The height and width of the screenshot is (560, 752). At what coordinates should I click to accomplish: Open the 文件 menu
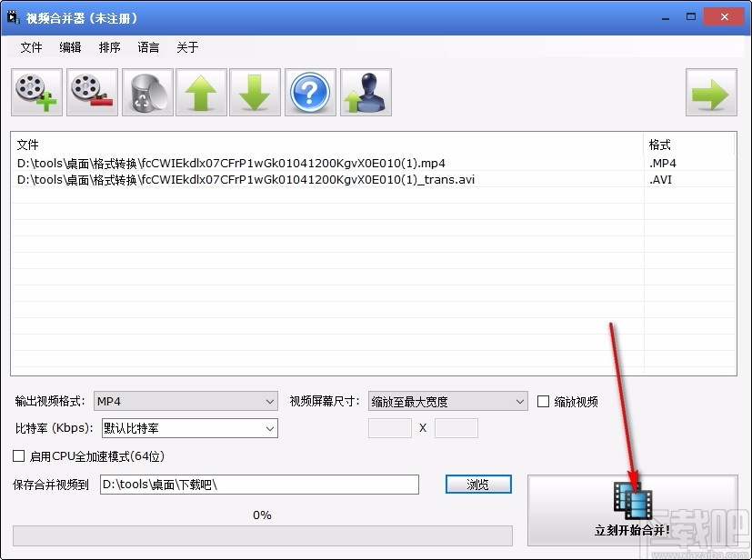pos(31,47)
